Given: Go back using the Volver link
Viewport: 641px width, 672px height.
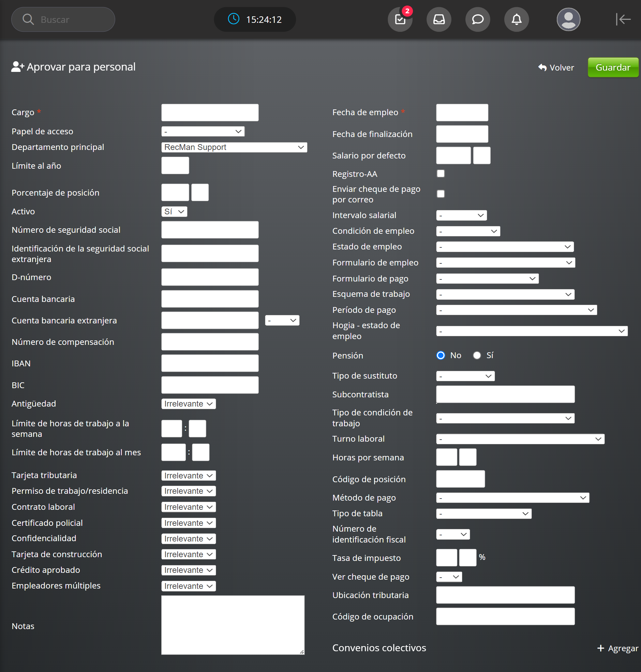Looking at the screenshot, I should [556, 67].
